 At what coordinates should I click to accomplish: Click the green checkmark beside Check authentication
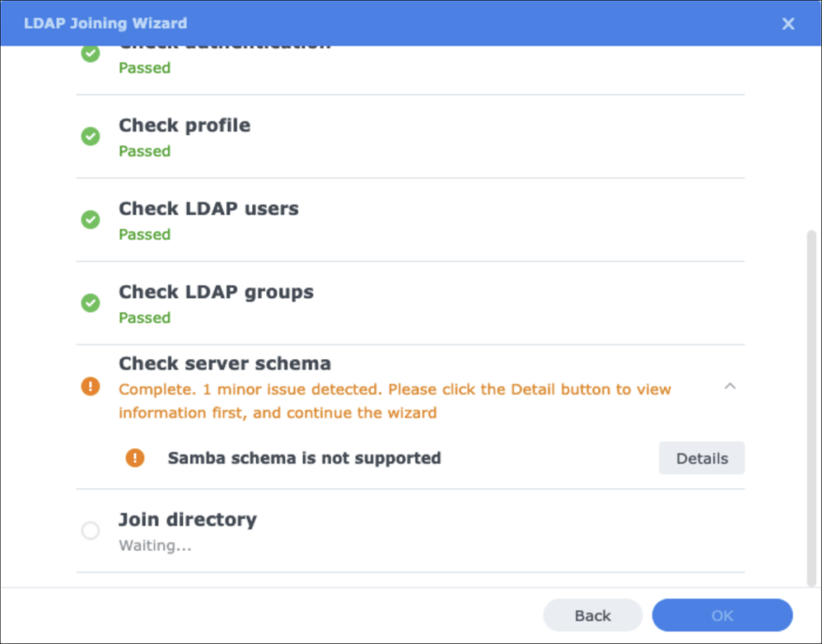[90, 53]
